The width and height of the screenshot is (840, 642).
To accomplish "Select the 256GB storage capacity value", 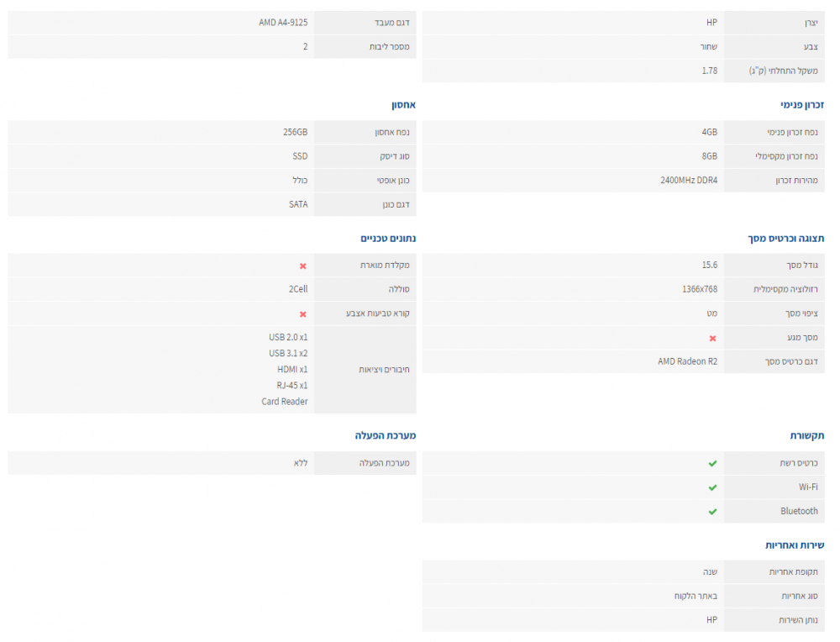I will pyautogui.click(x=295, y=132).
